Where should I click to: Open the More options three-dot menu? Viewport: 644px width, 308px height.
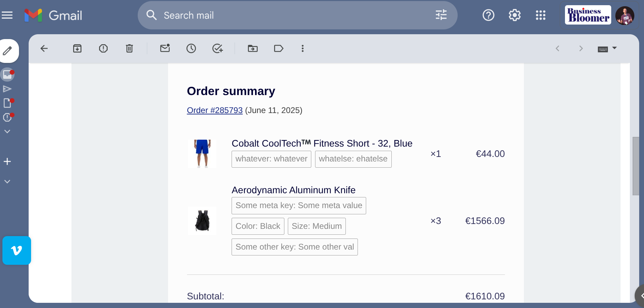pos(303,48)
